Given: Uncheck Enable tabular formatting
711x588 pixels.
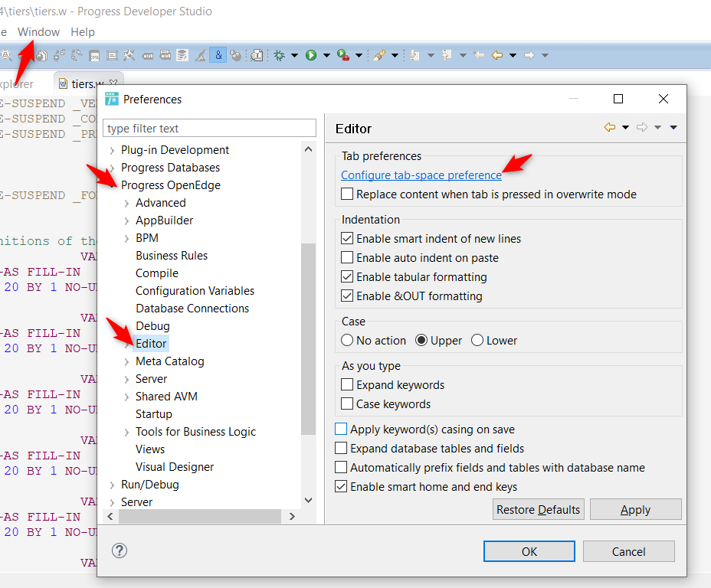Looking at the screenshot, I should pos(348,277).
